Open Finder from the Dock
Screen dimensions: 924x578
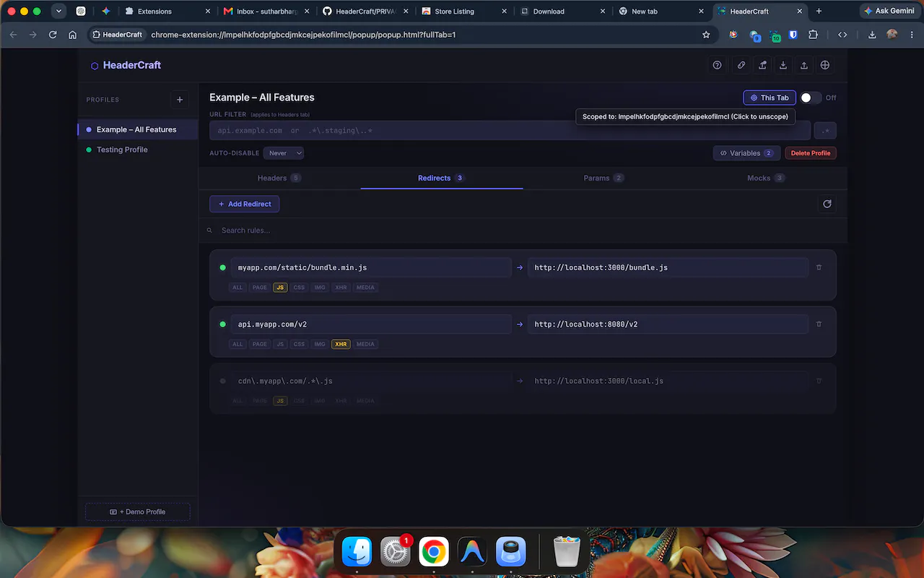pos(357,553)
